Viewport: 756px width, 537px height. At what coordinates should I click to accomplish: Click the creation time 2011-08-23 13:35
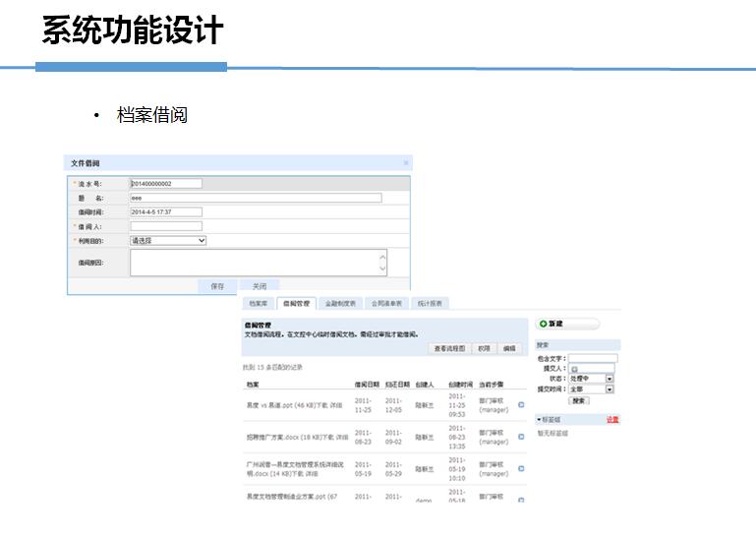pyautogui.click(x=457, y=437)
